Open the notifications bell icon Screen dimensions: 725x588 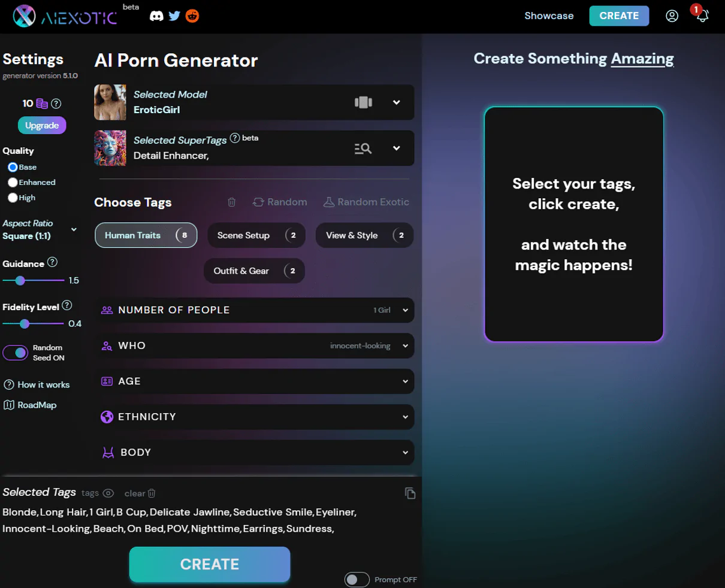pyautogui.click(x=702, y=16)
